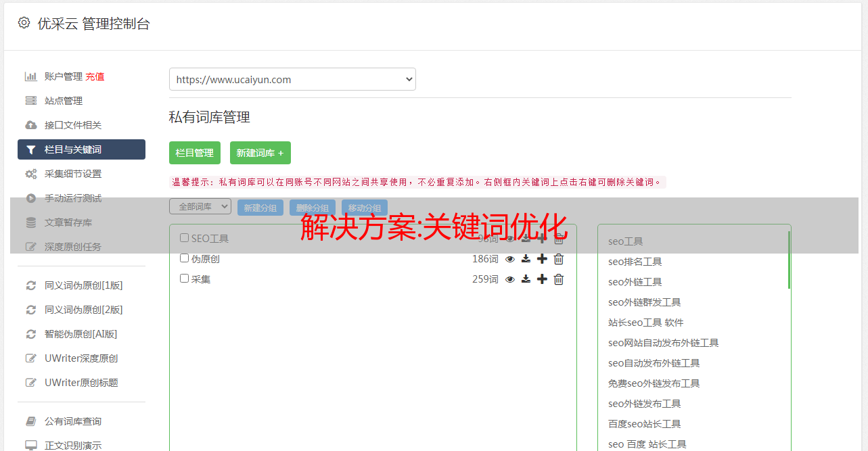Add keywords to the 采集 library

542,279
